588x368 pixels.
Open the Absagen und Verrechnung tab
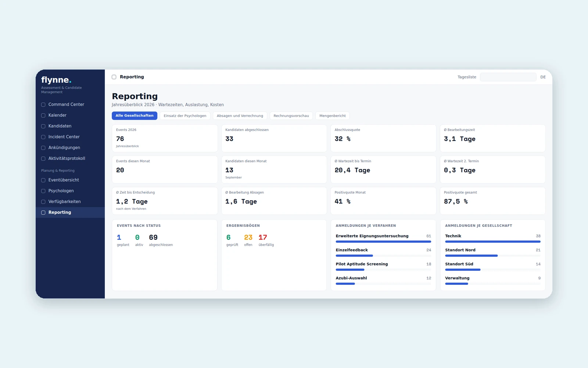coord(240,116)
